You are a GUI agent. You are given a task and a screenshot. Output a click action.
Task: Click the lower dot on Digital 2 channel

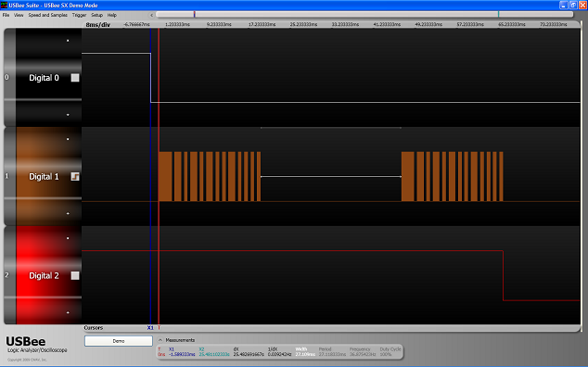(x=68, y=312)
